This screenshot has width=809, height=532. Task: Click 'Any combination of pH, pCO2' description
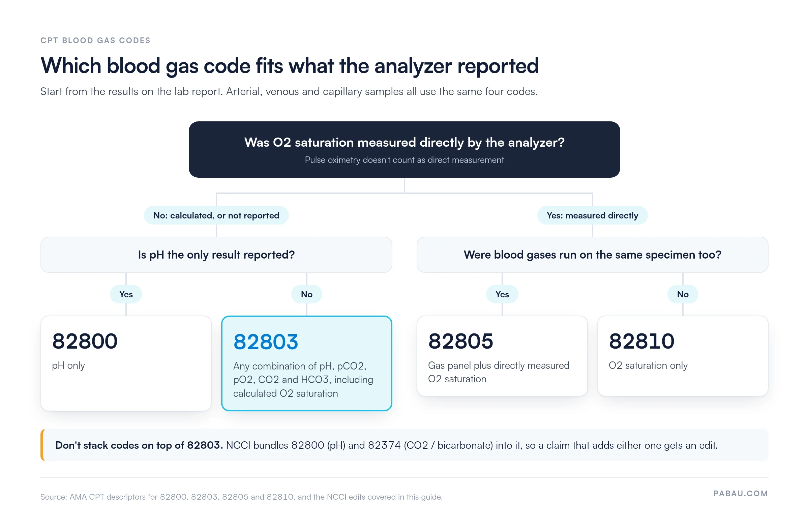(x=303, y=379)
